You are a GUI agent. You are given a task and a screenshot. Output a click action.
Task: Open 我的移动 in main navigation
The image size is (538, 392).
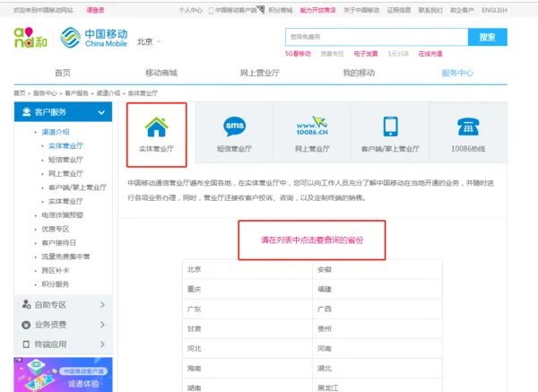[x=359, y=73]
